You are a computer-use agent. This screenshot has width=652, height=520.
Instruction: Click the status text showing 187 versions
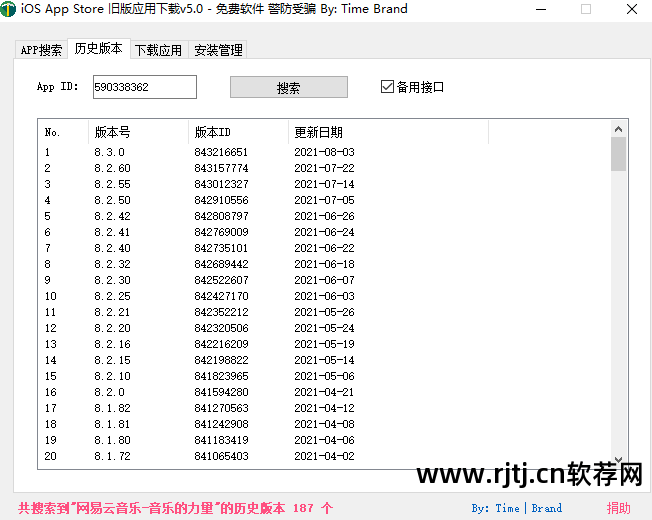(175, 508)
